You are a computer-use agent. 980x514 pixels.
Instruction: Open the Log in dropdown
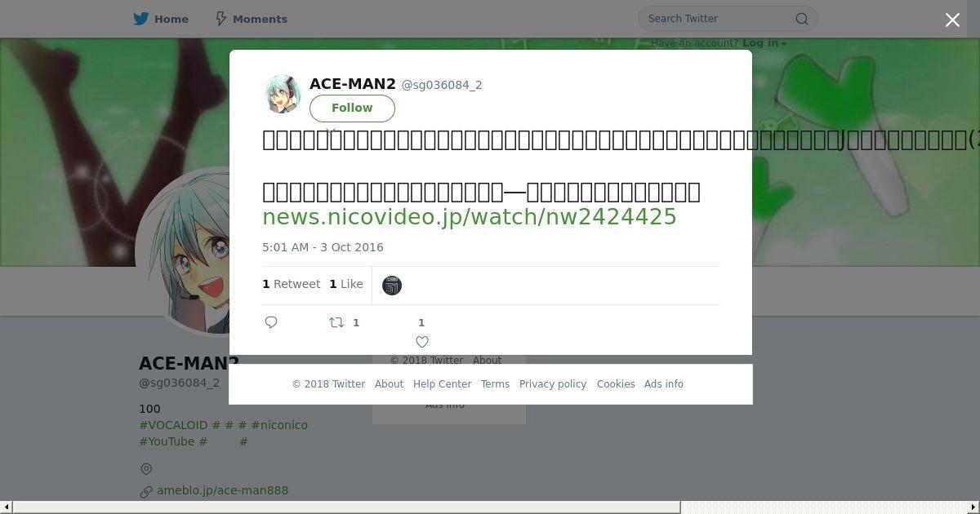coord(764,43)
